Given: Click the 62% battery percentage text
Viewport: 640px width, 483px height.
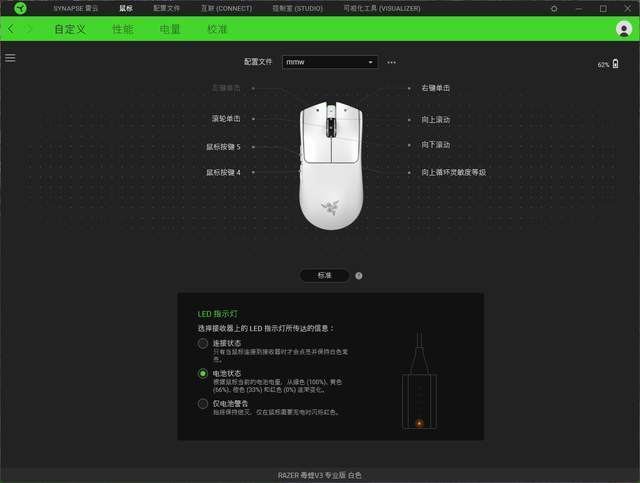Looking at the screenshot, I should point(603,65).
